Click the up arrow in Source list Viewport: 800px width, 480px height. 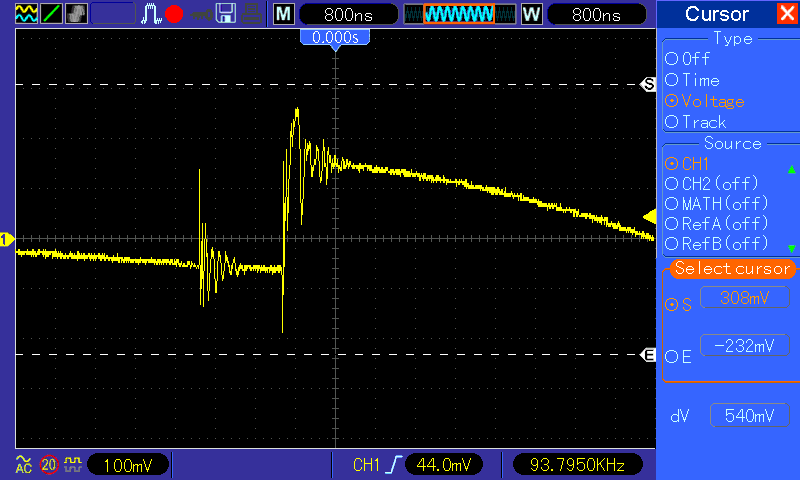click(x=792, y=169)
